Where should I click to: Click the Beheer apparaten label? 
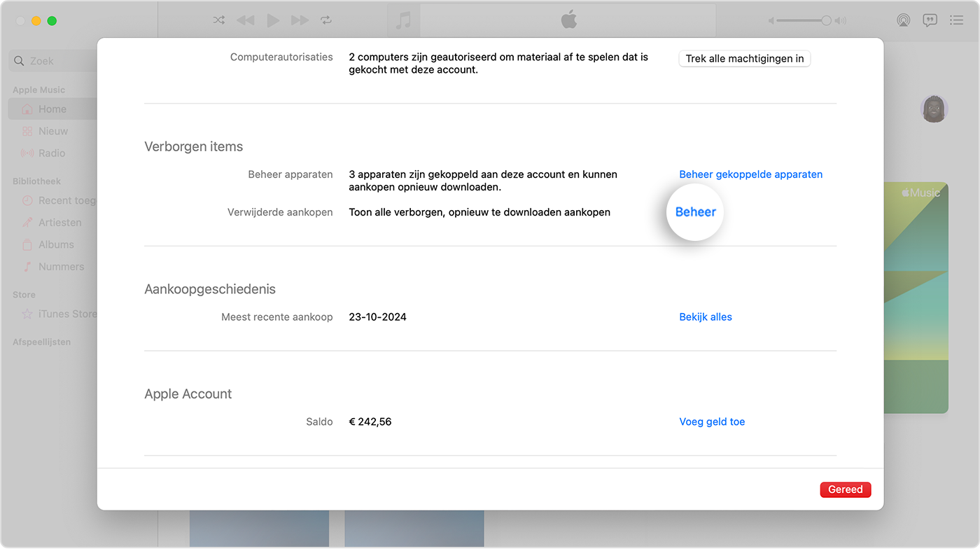click(x=290, y=174)
